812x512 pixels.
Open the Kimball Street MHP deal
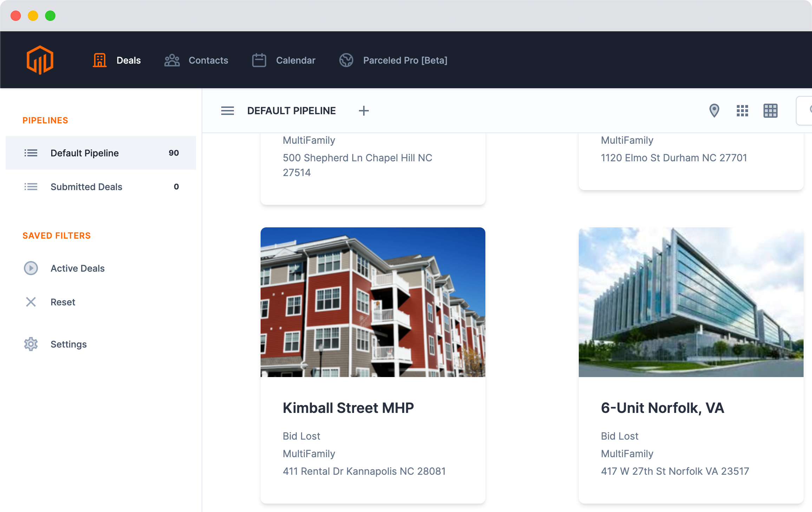348,407
